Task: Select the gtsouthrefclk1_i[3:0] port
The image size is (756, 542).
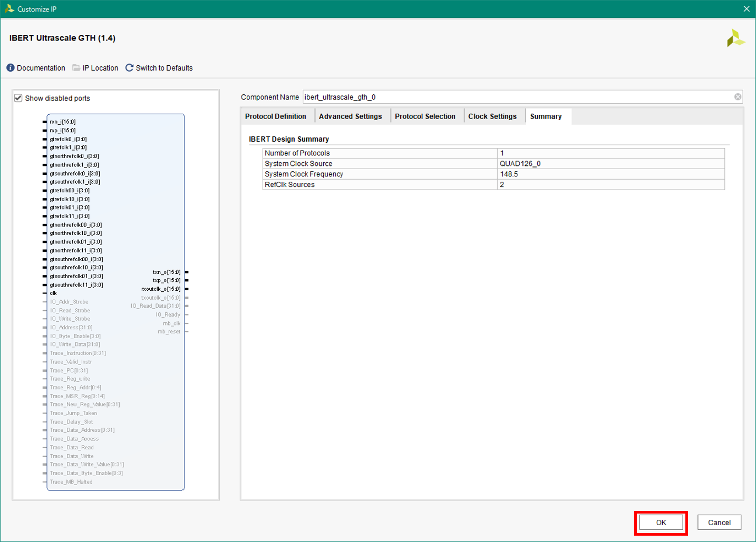Action: (75, 182)
